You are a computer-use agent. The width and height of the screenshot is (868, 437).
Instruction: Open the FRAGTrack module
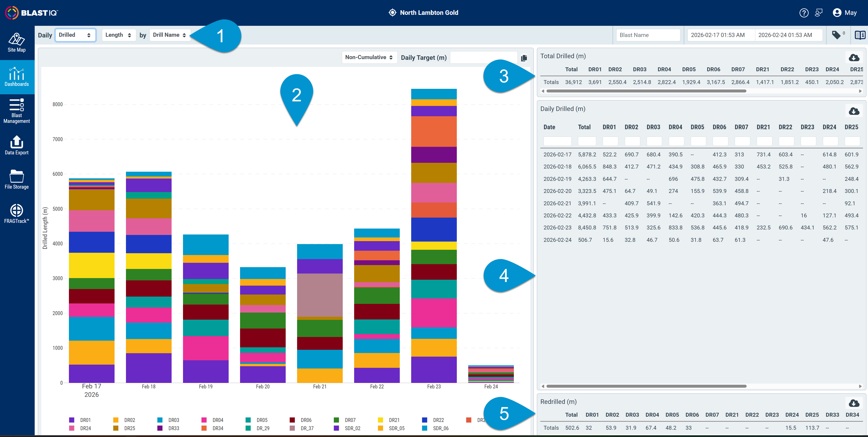pos(17,214)
